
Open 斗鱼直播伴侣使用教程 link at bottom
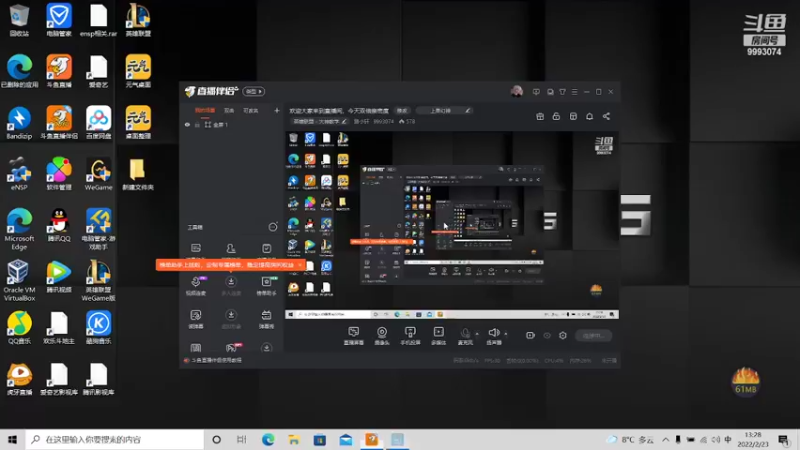[x=216, y=360]
